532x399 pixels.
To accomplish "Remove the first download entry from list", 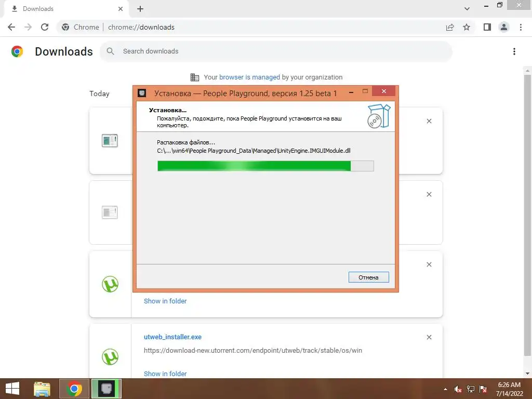I will pyautogui.click(x=429, y=121).
